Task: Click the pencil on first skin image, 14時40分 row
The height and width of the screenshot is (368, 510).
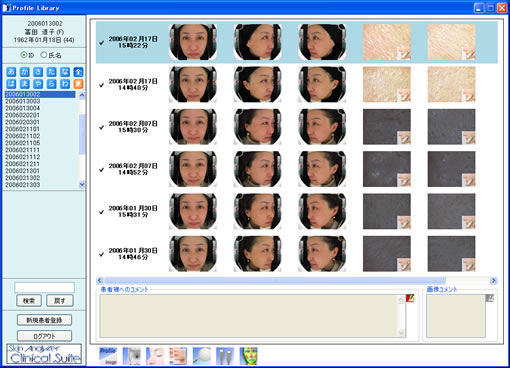Action: 404,96
